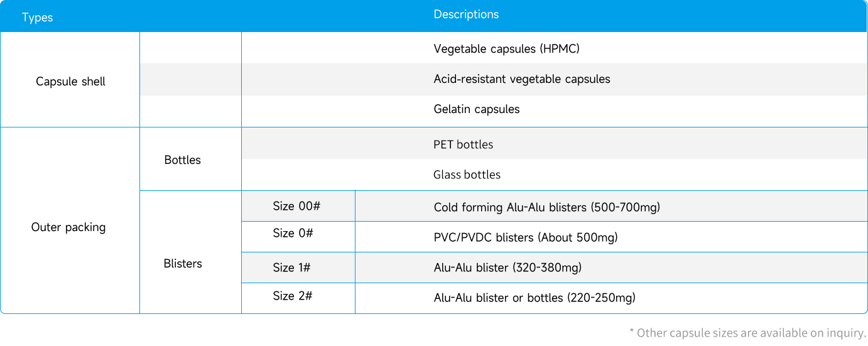Click Acid-resistant vegetable capsules entry

522,79
